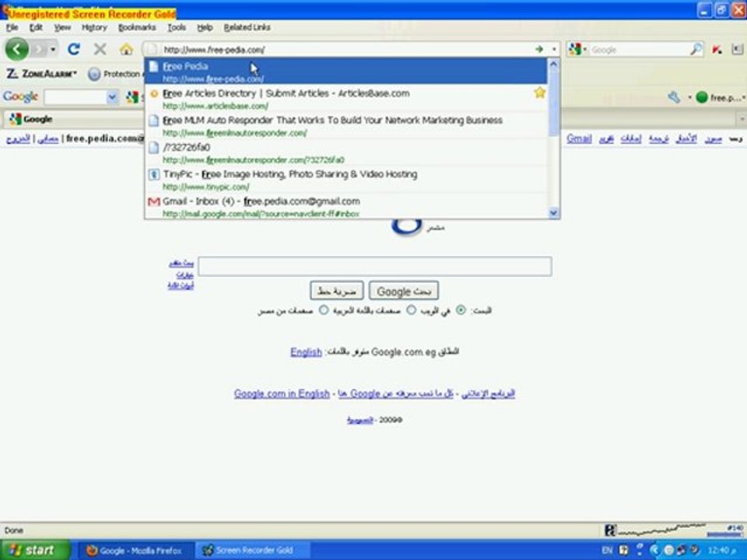The image size is (747, 560).
Task: Open the Bookmarks menu
Action: click(137, 27)
